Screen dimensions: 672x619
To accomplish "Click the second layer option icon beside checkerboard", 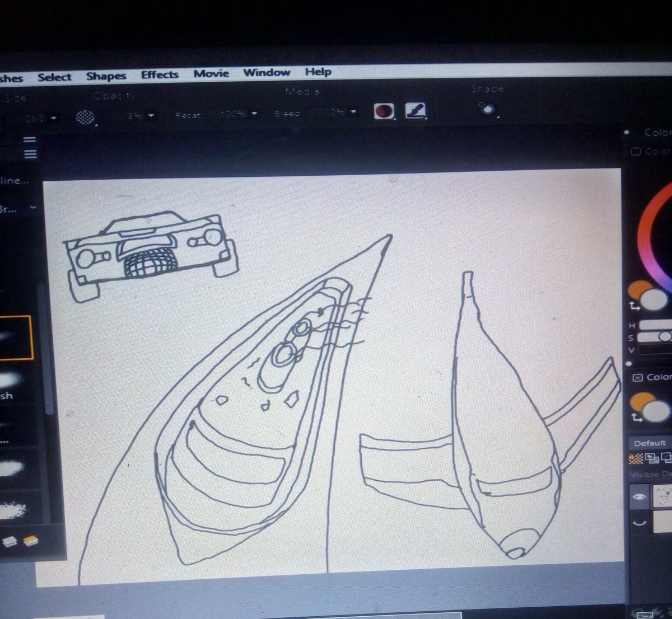I will click(652, 458).
